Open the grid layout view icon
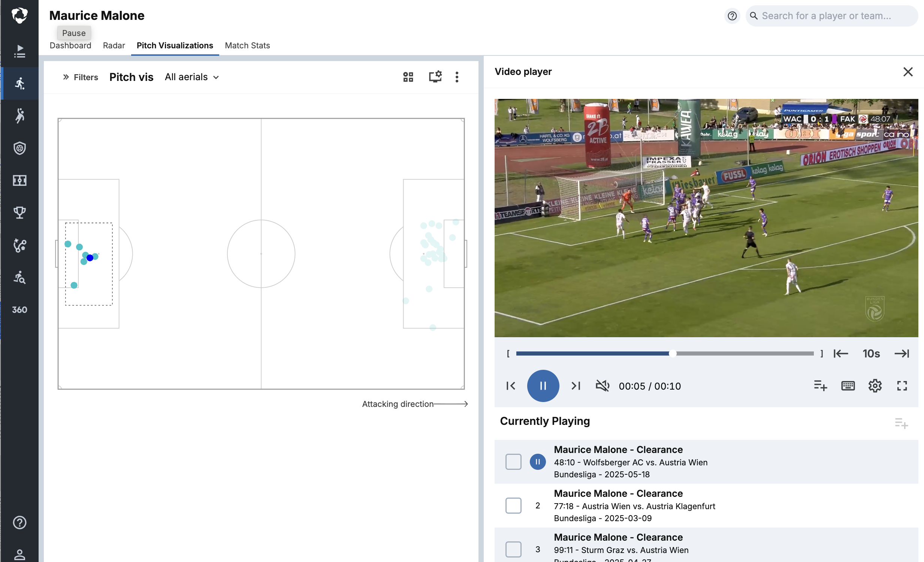 pos(408,77)
